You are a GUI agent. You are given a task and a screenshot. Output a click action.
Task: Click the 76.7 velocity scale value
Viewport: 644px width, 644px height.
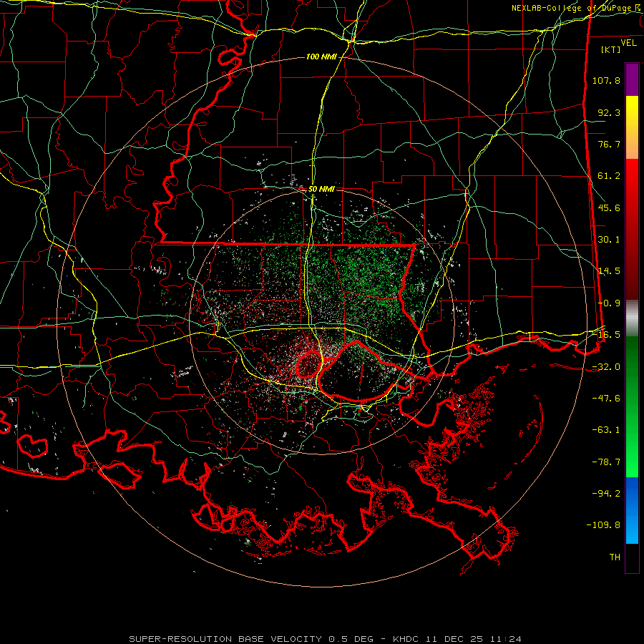pyautogui.click(x=609, y=144)
